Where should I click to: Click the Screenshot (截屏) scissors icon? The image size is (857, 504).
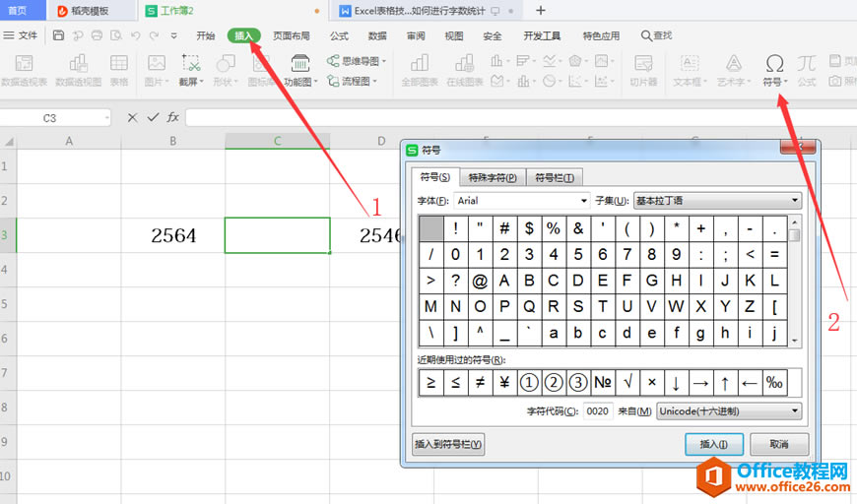[x=191, y=63]
